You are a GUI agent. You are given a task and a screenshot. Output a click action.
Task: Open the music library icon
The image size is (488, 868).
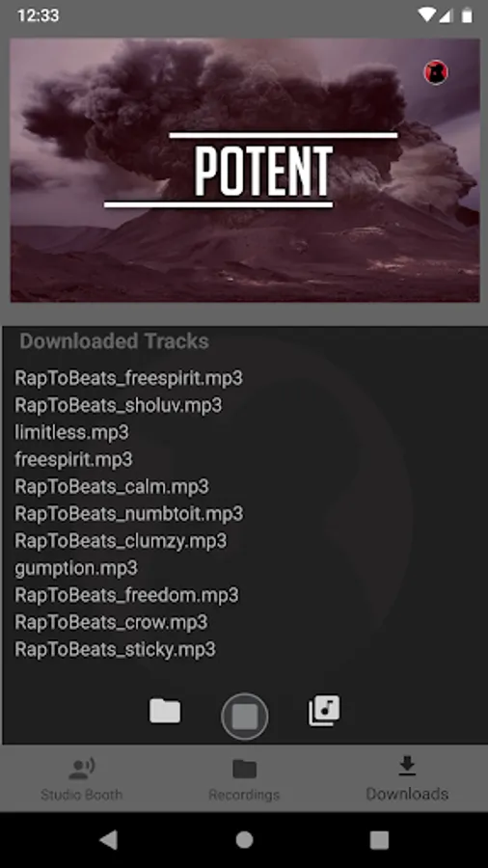324,711
